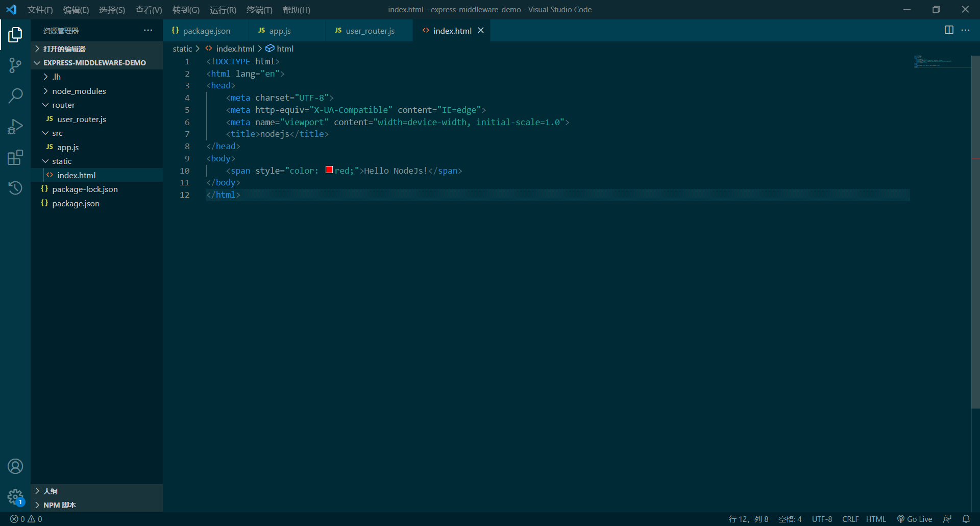The width and height of the screenshot is (980, 526).
Task: Click the split editor icon
Action: [x=949, y=30]
